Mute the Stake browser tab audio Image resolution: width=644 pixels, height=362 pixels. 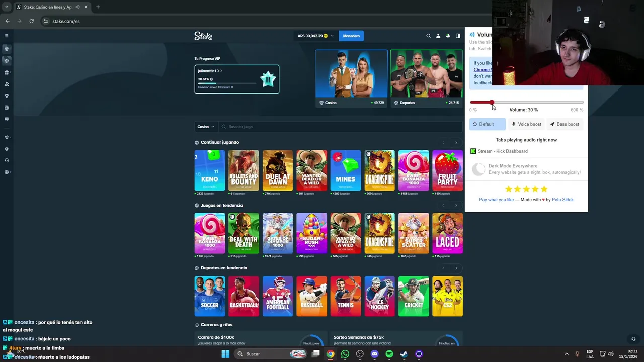[x=77, y=7]
